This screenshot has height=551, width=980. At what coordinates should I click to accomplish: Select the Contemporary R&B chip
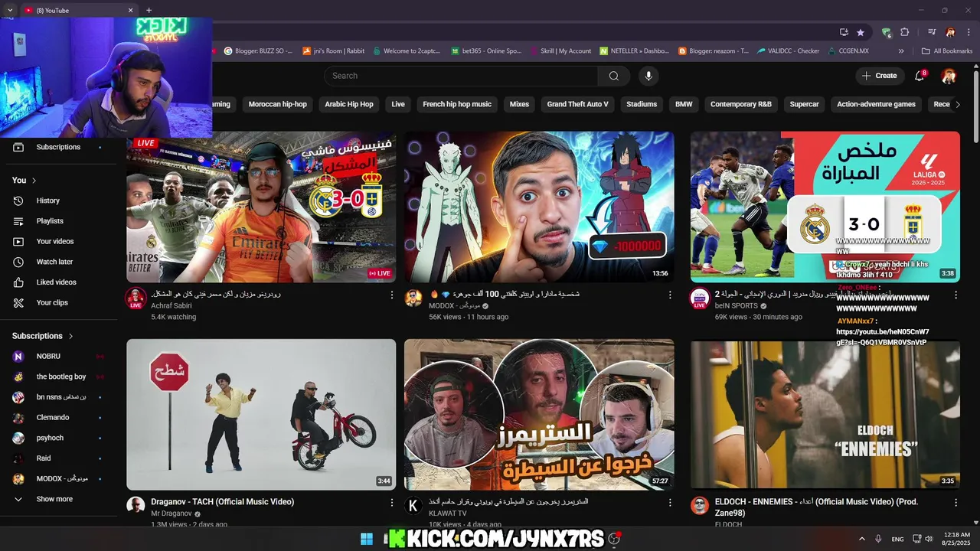coord(741,104)
